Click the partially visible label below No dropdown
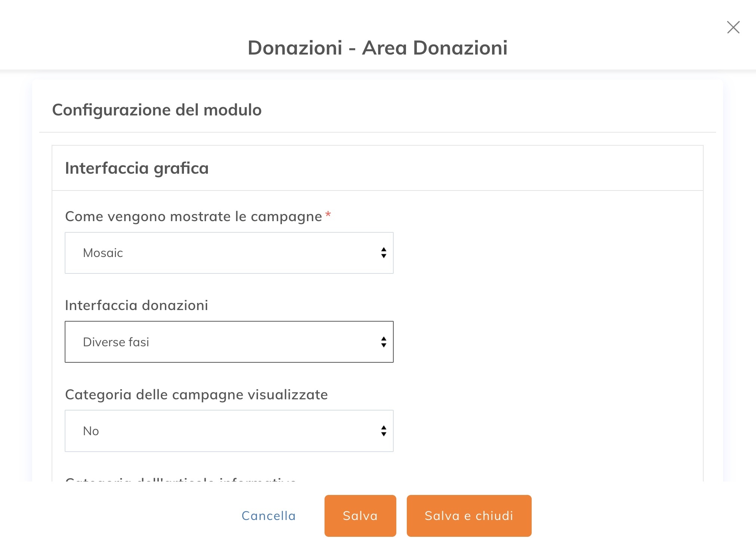 181,479
